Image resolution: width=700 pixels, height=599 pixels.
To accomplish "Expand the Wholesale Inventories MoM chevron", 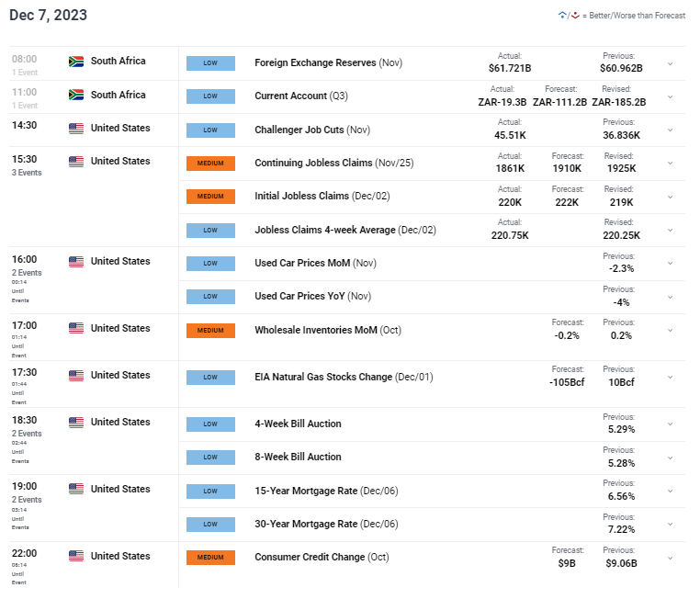I will 670,330.
